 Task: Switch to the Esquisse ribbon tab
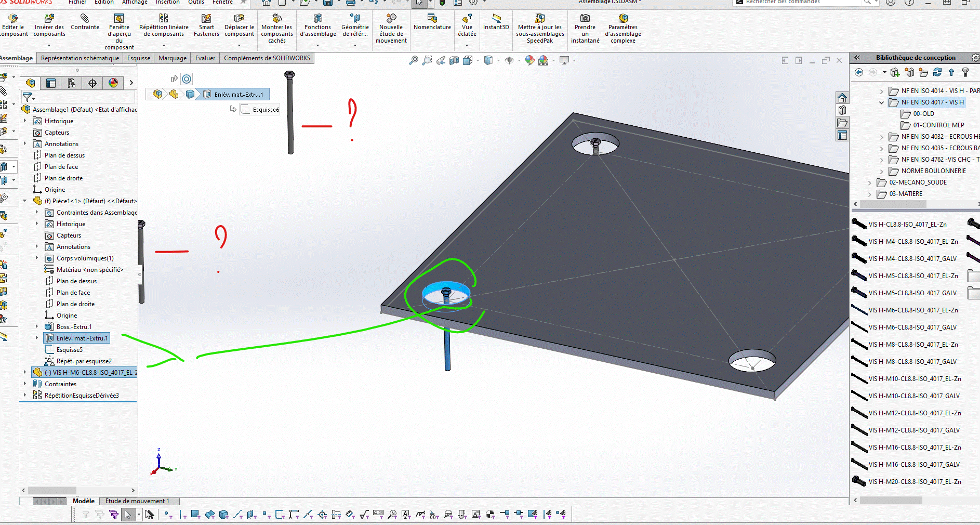point(139,58)
